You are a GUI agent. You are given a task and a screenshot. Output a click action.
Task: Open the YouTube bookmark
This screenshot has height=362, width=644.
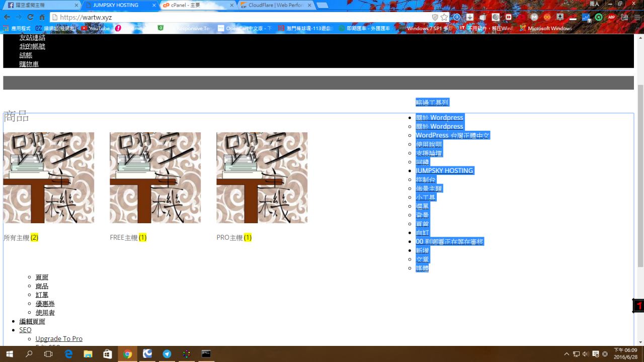[x=96, y=28]
